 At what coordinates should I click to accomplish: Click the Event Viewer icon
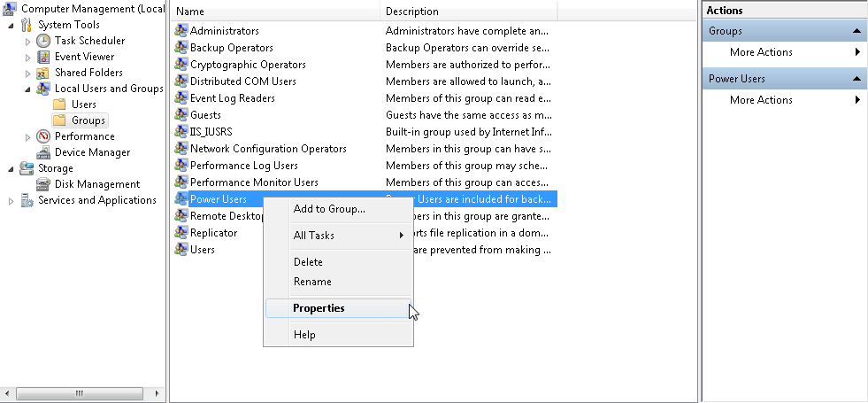click(x=43, y=57)
